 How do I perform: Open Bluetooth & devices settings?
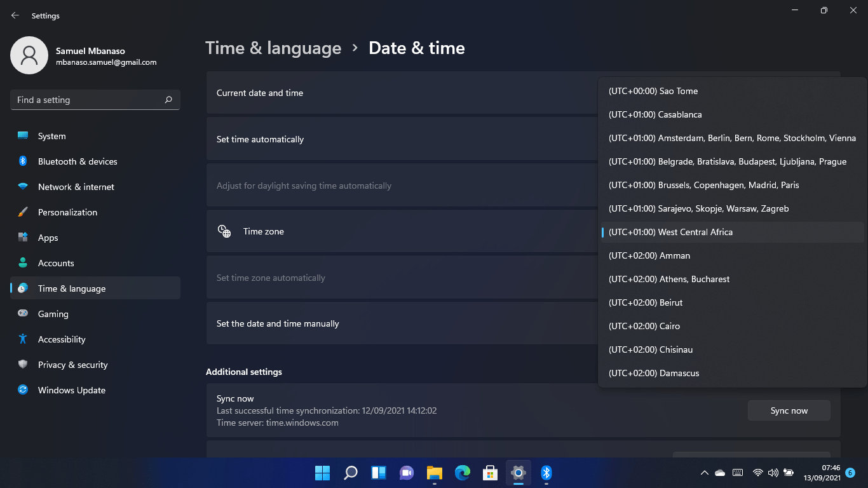[78, 161]
